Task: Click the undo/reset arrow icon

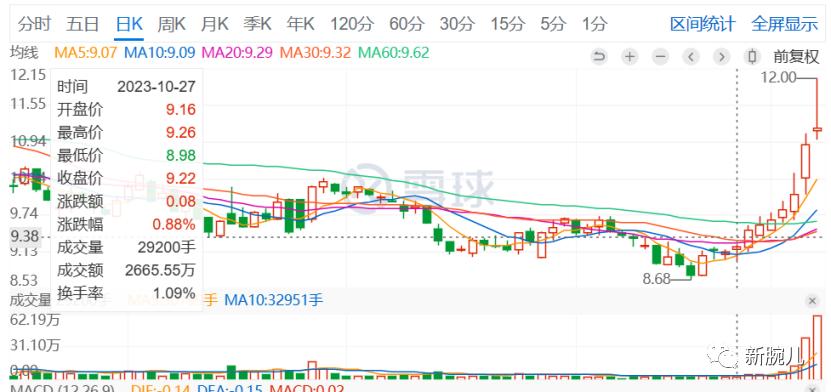Action: [x=599, y=56]
